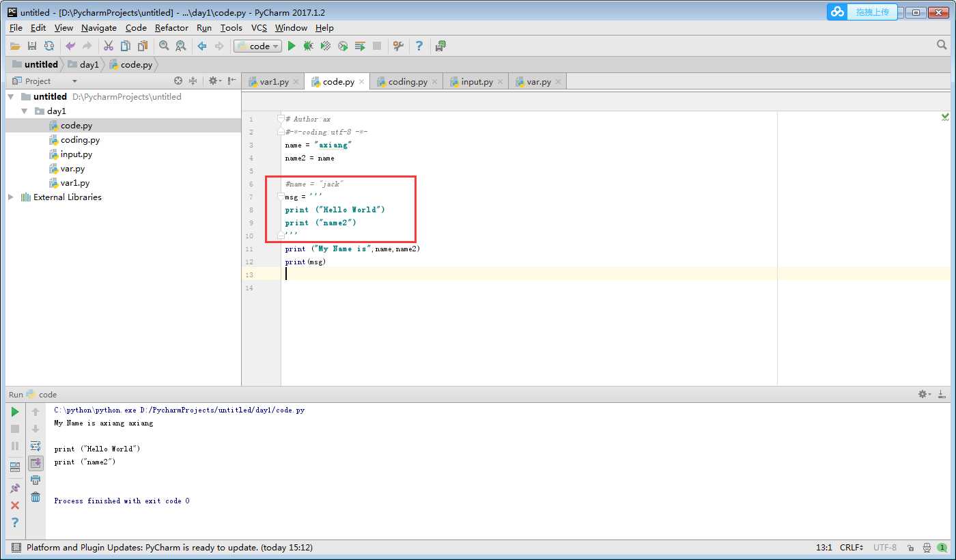This screenshot has height=560, width=956.
Task: Open the Navigate menu
Action: (x=99, y=27)
